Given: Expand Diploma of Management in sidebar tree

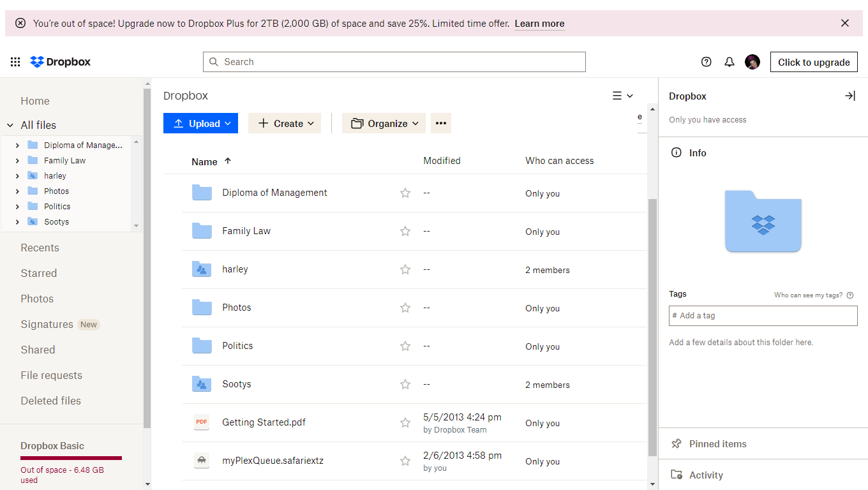Looking at the screenshot, I should 17,145.
